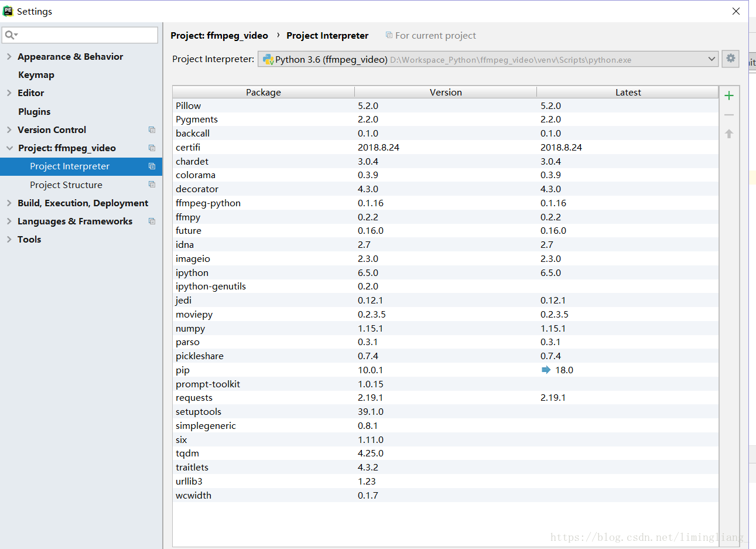The width and height of the screenshot is (756, 549).
Task: Select the certifi package row
Action: [x=446, y=148]
